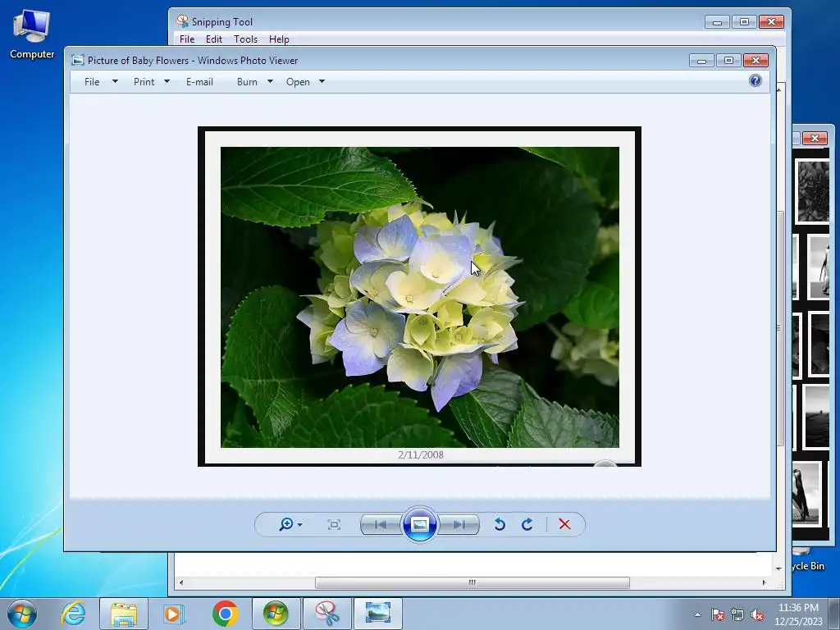The width and height of the screenshot is (840, 630).
Task: Start the slide show
Action: 419,524
